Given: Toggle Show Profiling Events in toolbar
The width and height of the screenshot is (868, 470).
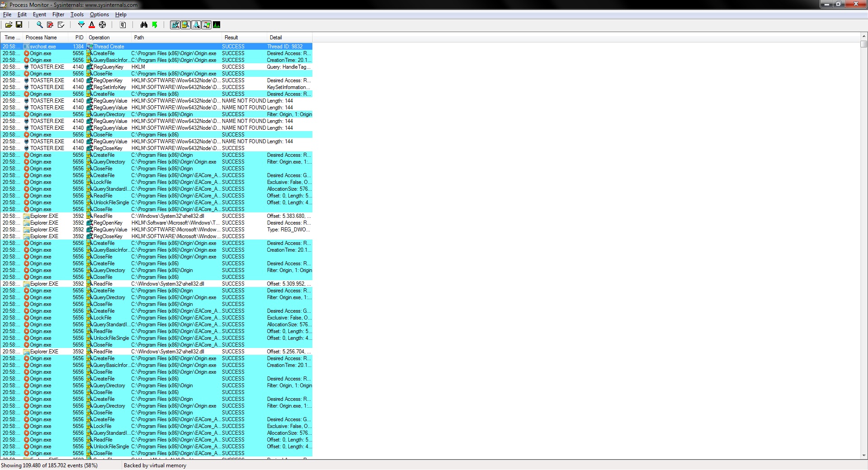Looking at the screenshot, I should 217,25.
